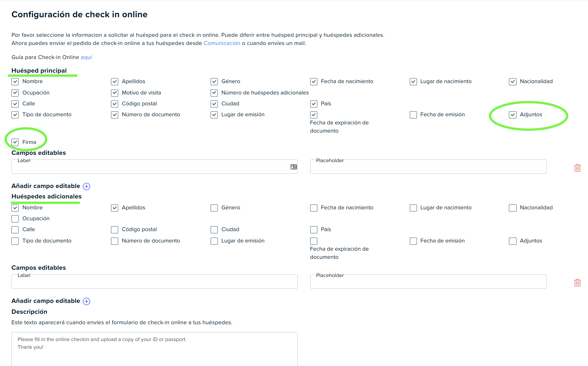This screenshot has height=366, width=588.
Task: Add editable field for main guest
Action: point(87,186)
